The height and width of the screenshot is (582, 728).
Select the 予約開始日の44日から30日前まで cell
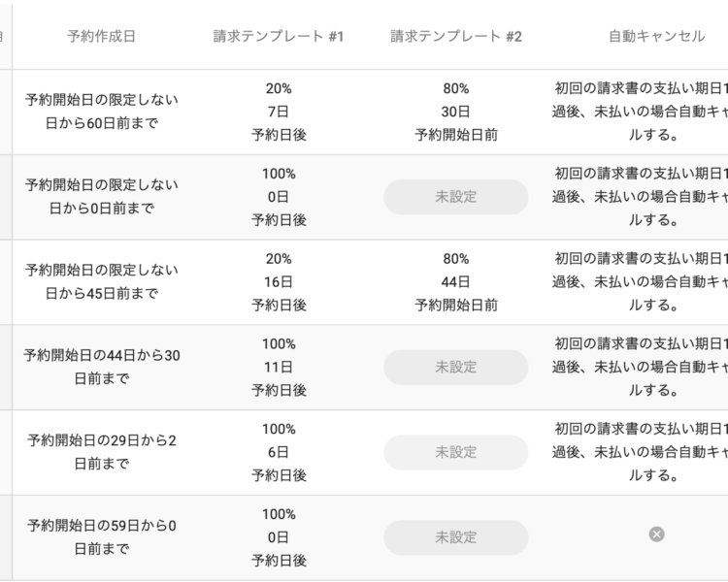coord(101,367)
